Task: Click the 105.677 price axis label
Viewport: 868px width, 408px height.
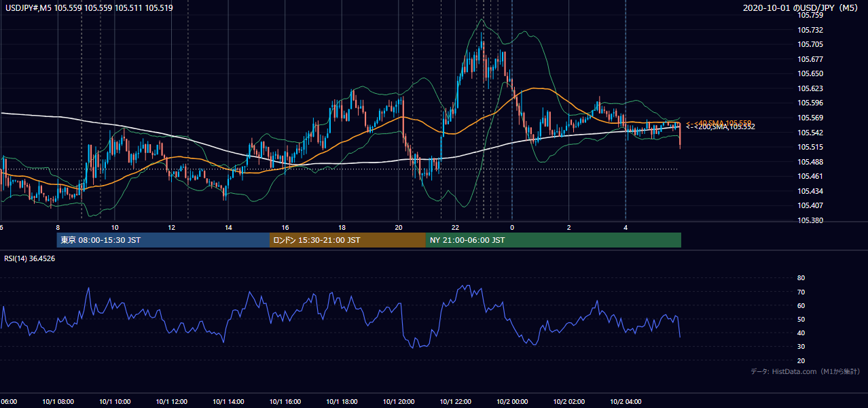Action: 811,59
